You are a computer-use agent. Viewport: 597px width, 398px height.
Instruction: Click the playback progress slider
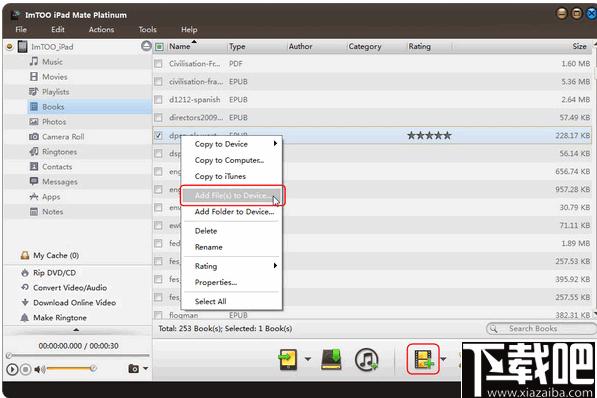(77, 356)
